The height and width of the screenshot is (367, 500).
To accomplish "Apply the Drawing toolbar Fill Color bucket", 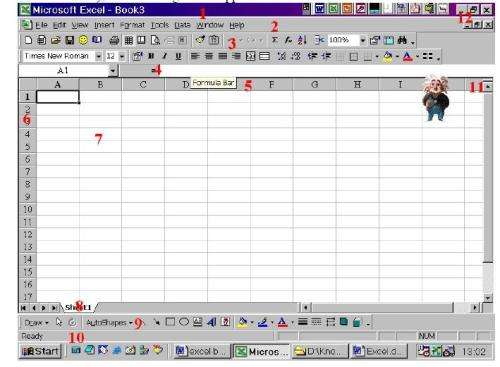I will tap(243, 322).
